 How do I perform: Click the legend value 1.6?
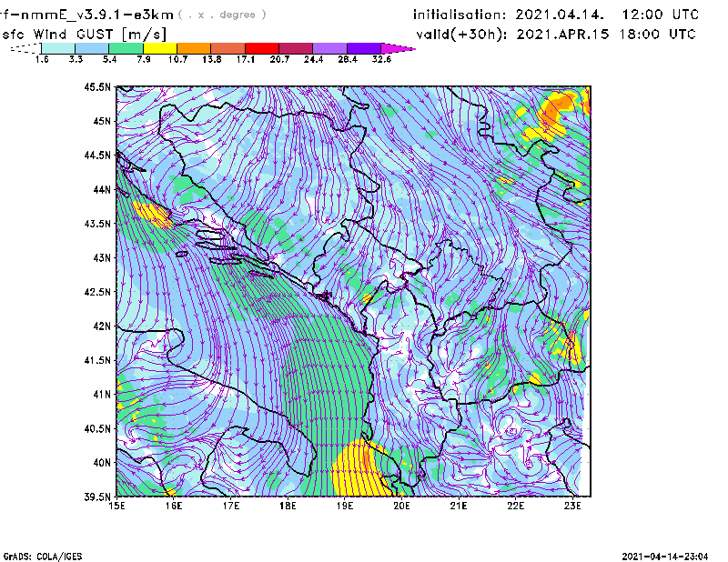[x=42, y=59]
